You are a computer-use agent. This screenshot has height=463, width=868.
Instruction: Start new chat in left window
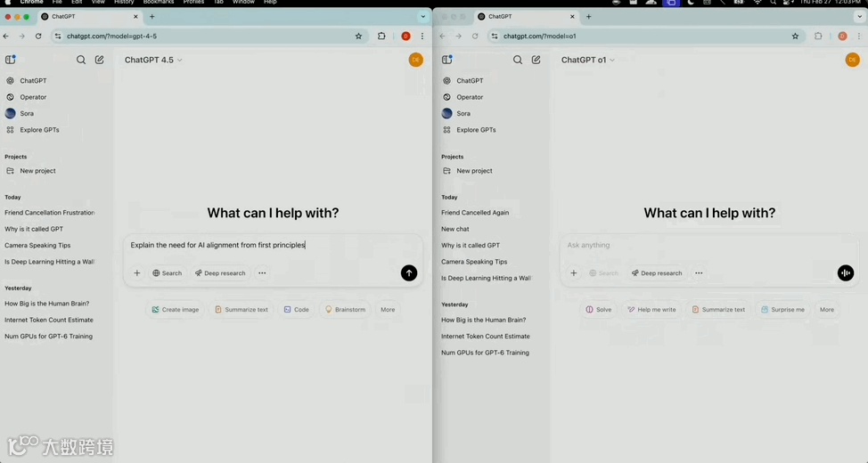(x=100, y=60)
